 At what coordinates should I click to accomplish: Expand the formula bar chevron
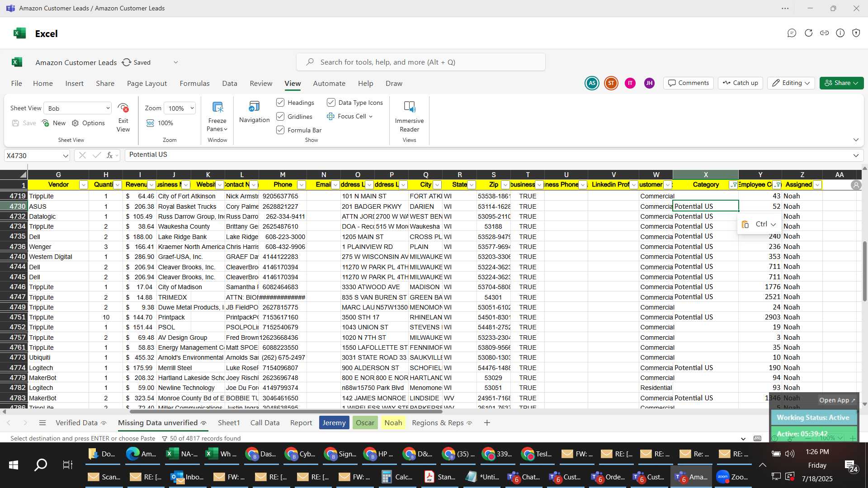point(856,155)
